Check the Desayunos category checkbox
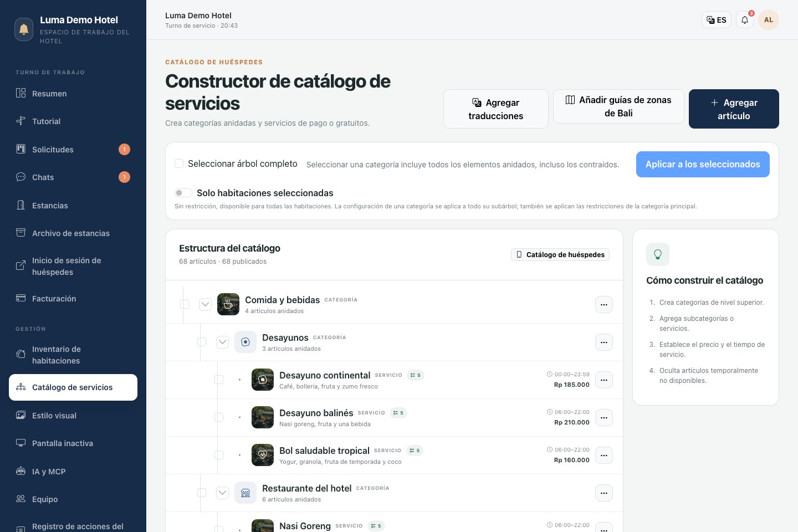798x532 pixels. coord(202,342)
